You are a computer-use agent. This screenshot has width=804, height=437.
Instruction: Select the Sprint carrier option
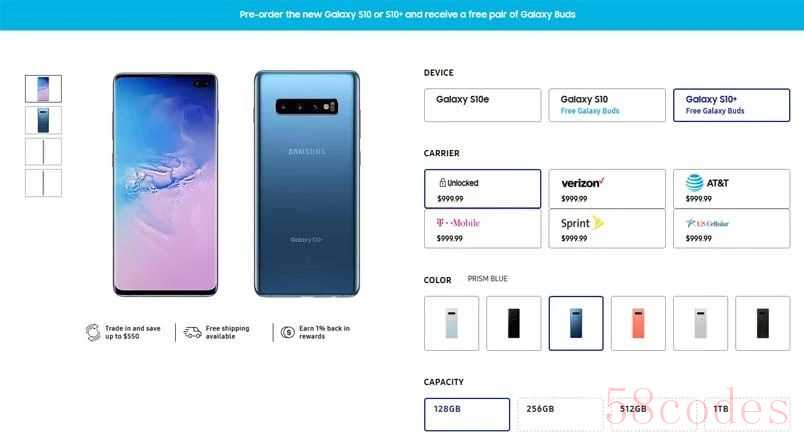click(x=607, y=229)
